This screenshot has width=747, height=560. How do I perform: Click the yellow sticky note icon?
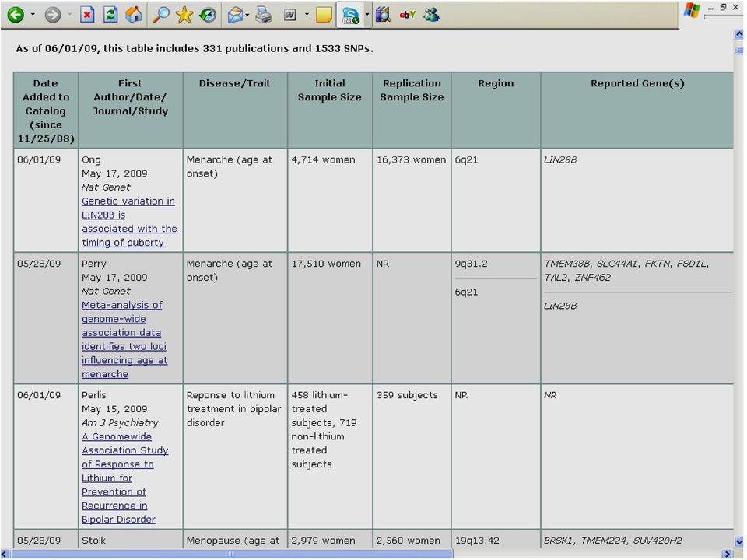[324, 15]
